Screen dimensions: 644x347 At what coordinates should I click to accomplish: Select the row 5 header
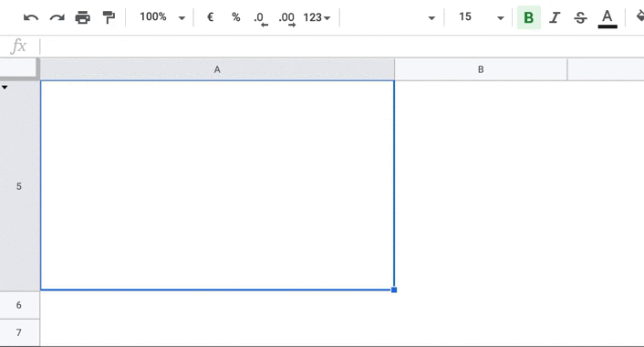(19, 186)
